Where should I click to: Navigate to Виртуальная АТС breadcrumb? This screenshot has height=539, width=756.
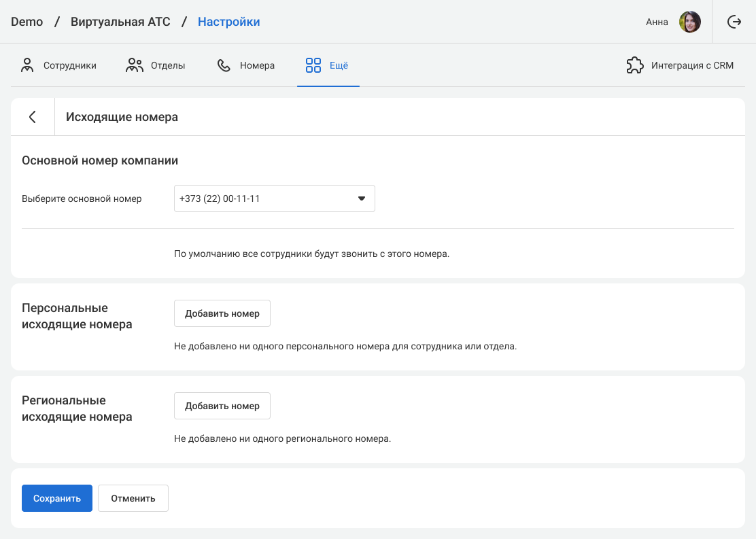120,22
